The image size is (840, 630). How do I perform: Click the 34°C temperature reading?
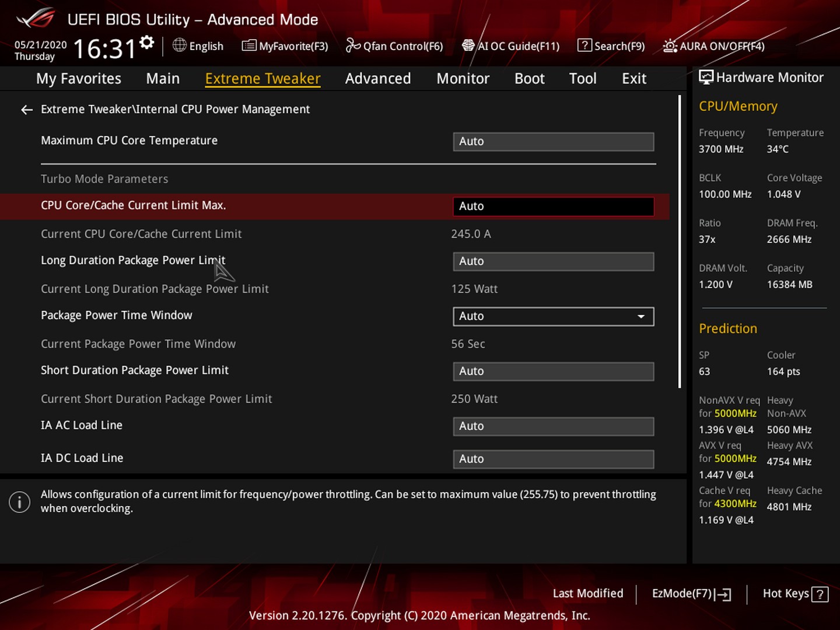coord(778,149)
